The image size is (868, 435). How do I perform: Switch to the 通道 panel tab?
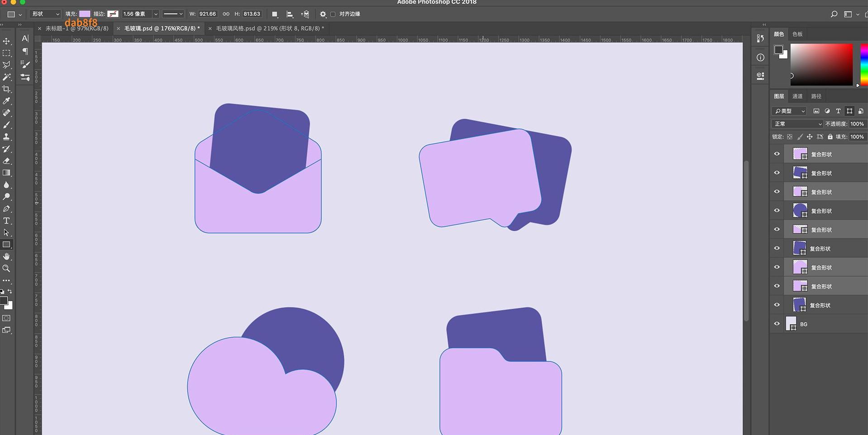tap(797, 96)
